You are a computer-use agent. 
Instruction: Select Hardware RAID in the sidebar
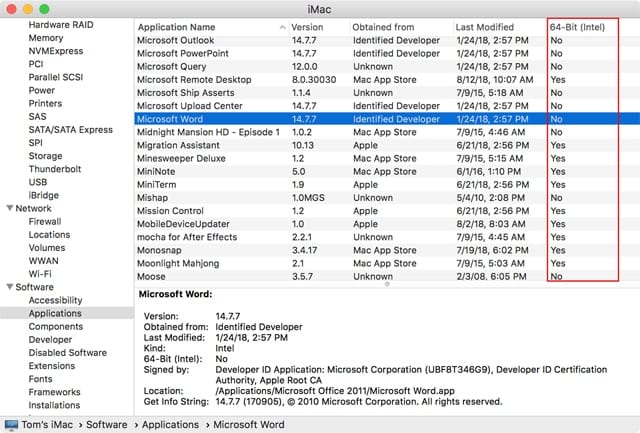click(x=61, y=24)
